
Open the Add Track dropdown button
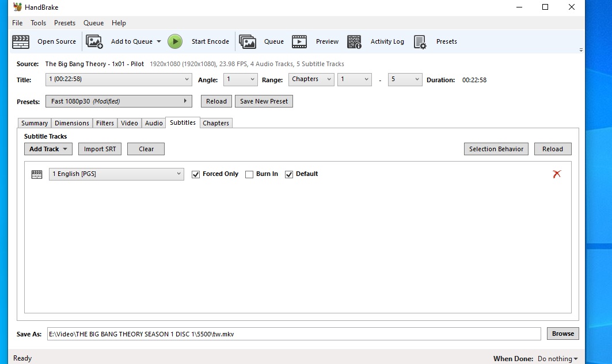pyautogui.click(x=48, y=149)
